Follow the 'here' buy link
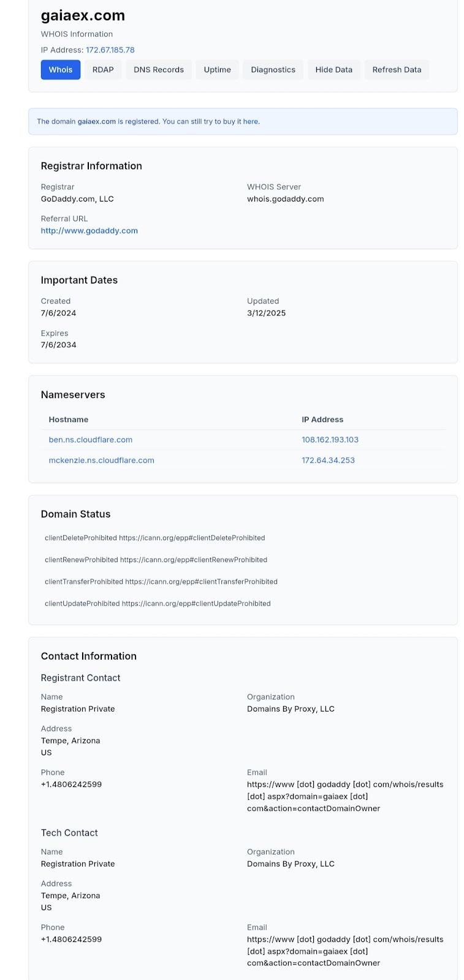Screen dimensions: 464x980 [251, 122]
